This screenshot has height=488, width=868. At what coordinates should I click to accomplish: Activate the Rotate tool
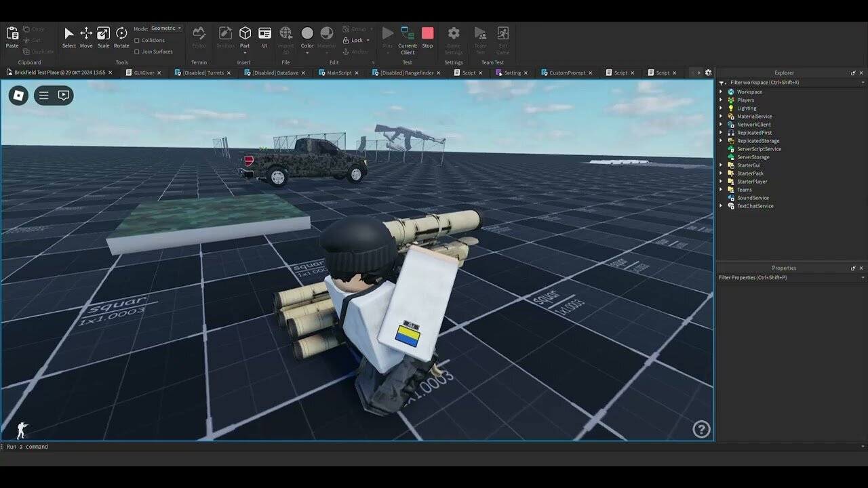121,34
